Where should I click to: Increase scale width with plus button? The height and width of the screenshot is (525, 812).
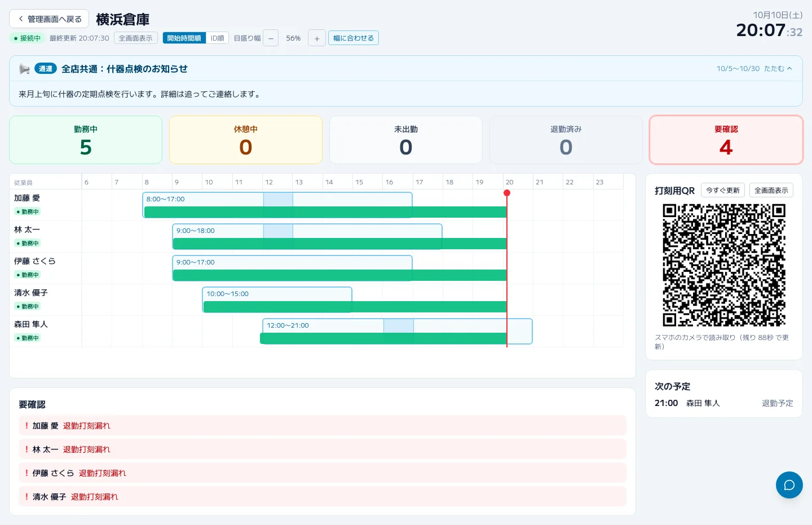pos(317,38)
